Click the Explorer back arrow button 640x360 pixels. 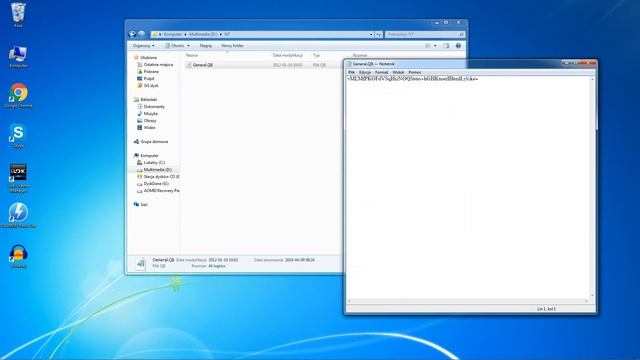tap(132, 34)
